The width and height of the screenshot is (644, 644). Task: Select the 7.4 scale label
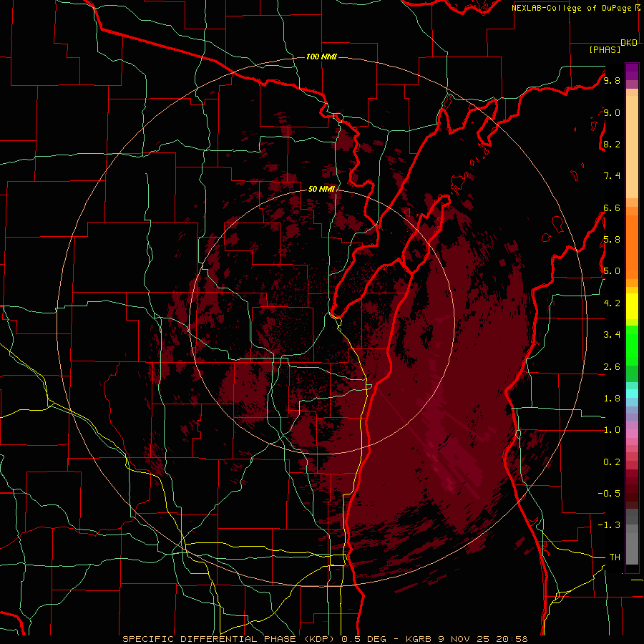point(612,176)
